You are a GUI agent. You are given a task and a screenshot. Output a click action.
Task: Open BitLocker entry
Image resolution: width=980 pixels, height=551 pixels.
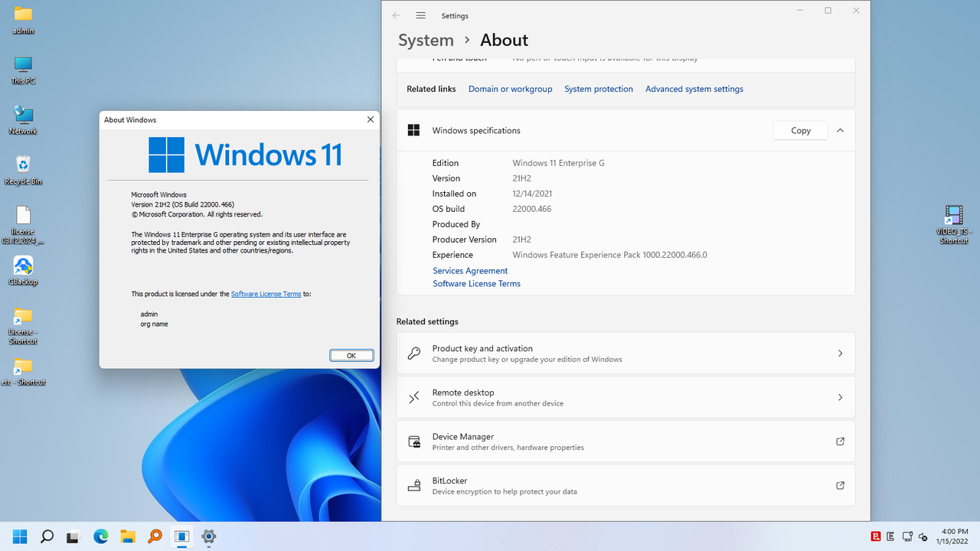[626, 485]
